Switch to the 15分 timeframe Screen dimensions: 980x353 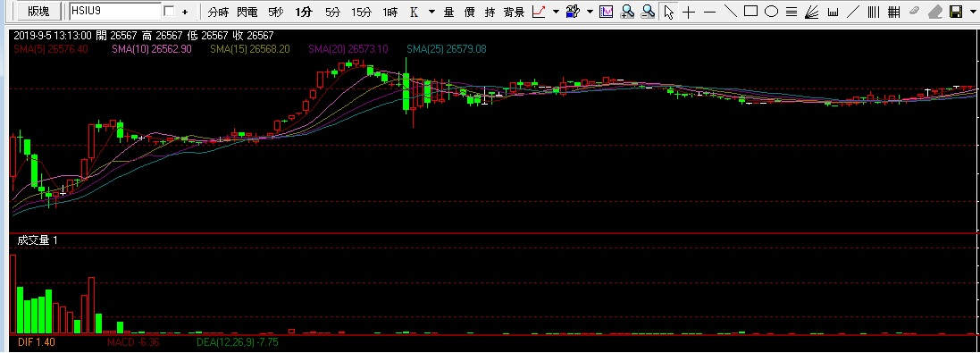click(x=361, y=12)
